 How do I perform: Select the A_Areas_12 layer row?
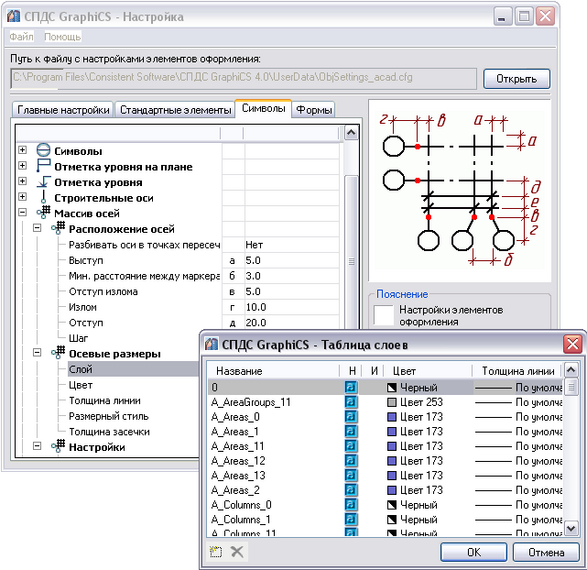point(385,461)
